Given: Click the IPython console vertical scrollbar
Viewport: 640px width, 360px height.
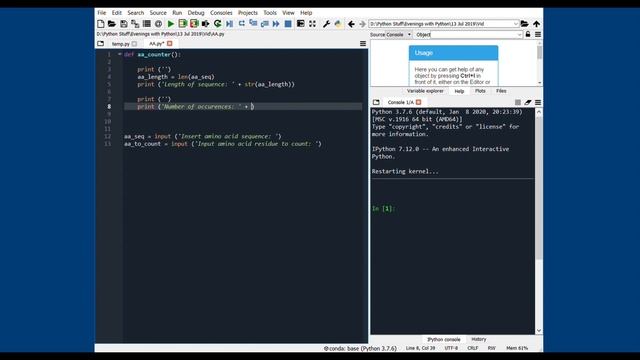Looking at the screenshot, I should tap(539, 221).
